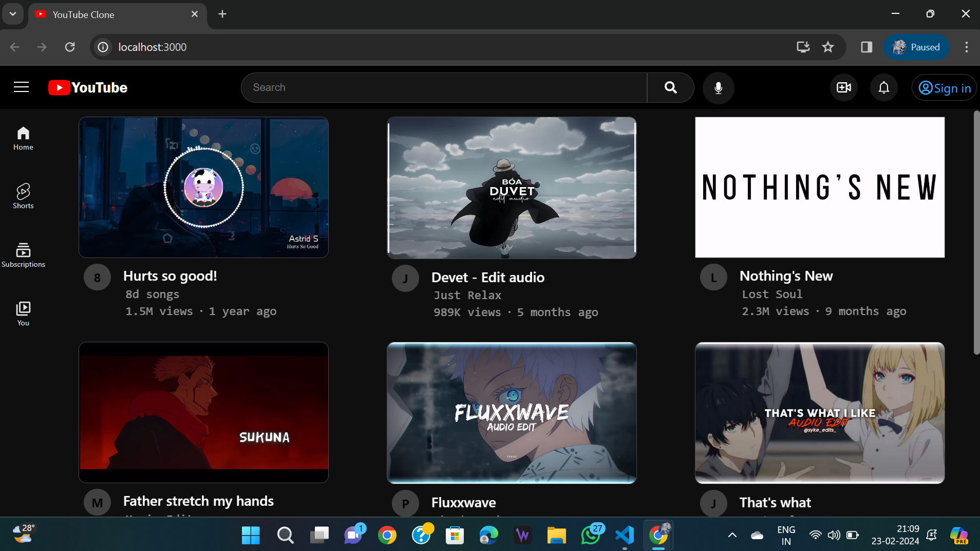Click the install app icon
The image size is (980, 551).
click(x=803, y=47)
